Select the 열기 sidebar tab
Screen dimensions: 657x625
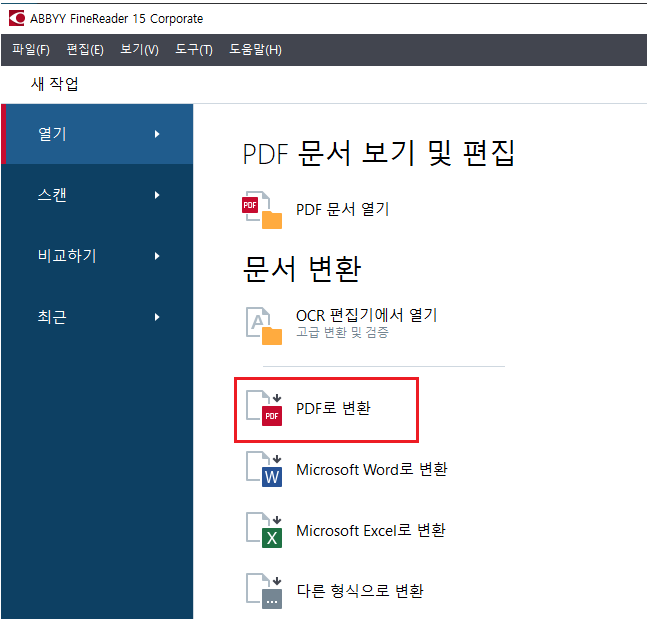[97, 134]
